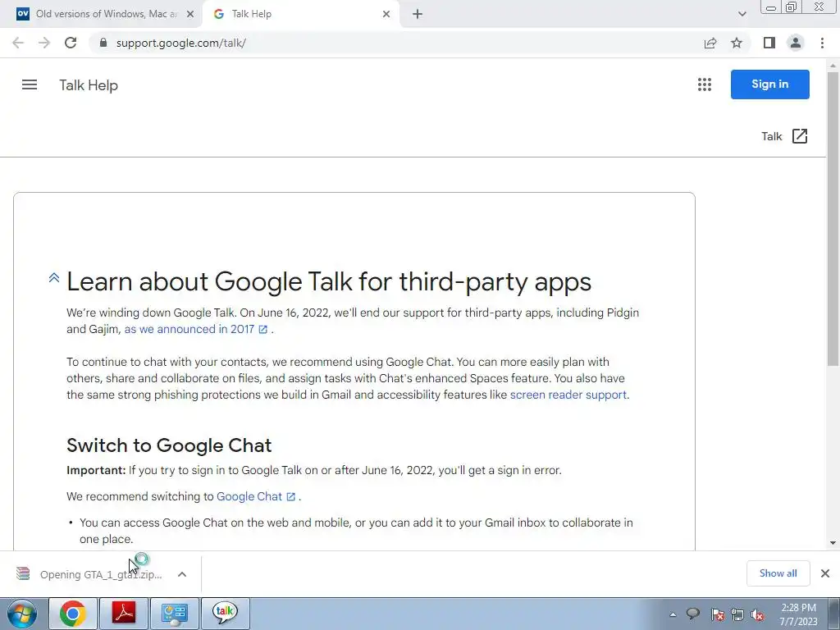Viewport: 840px width, 630px height.
Task: Click the bold 'Important:' text
Action: (96, 470)
